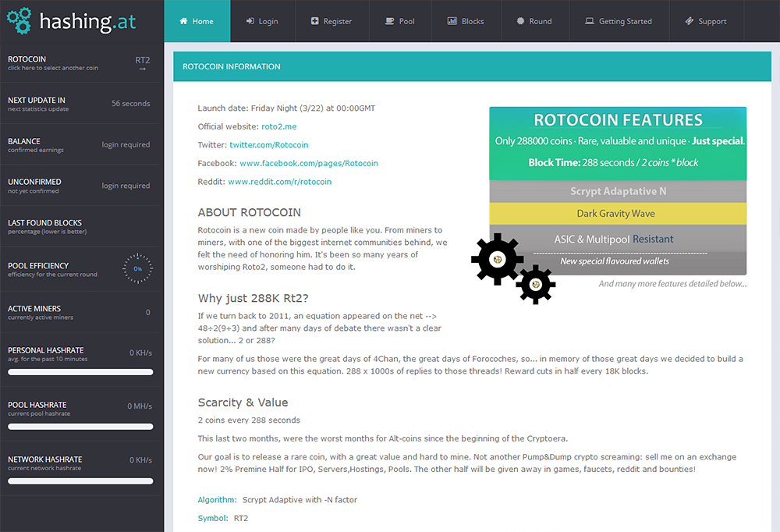Viewport: 780px width, 532px height.
Task: Click the Home house icon
Action: coord(183,21)
